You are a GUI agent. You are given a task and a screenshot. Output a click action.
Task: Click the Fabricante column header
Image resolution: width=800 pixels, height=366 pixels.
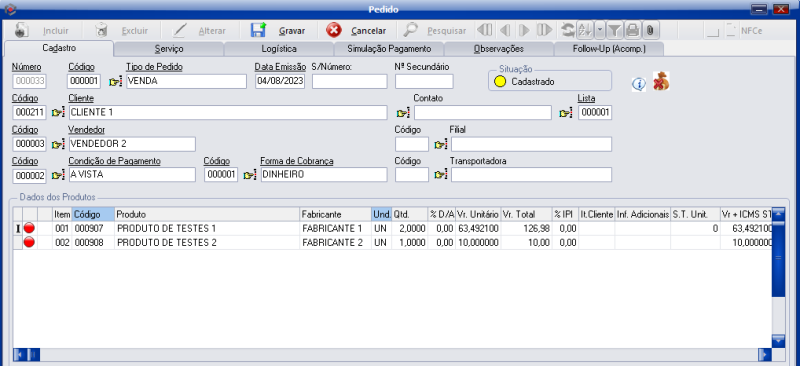(x=336, y=214)
